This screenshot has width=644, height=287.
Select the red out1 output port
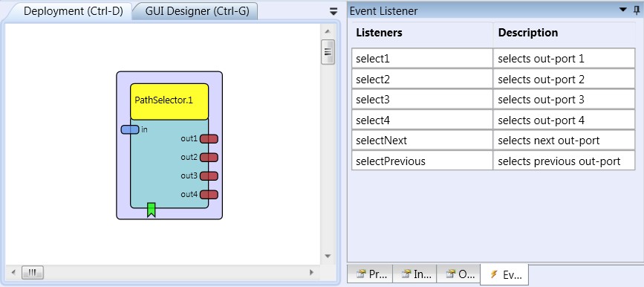(209, 139)
